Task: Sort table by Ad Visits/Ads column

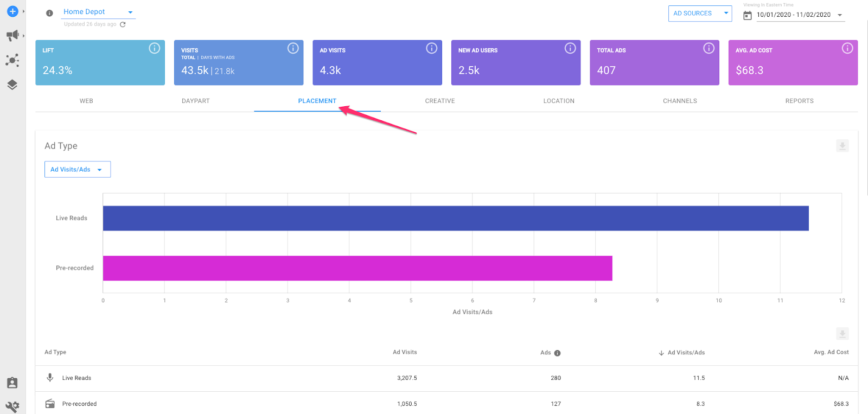Action: point(686,353)
